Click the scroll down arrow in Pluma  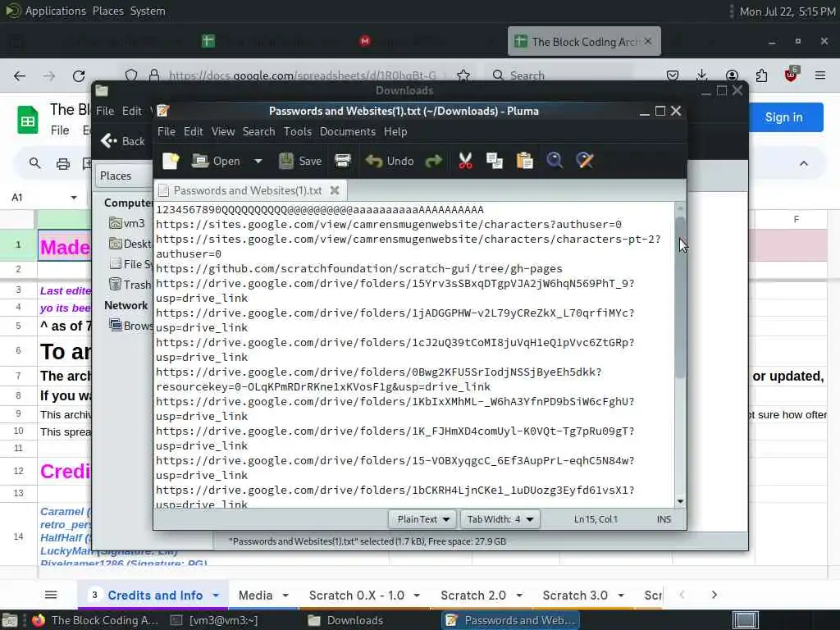coord(680,501)
